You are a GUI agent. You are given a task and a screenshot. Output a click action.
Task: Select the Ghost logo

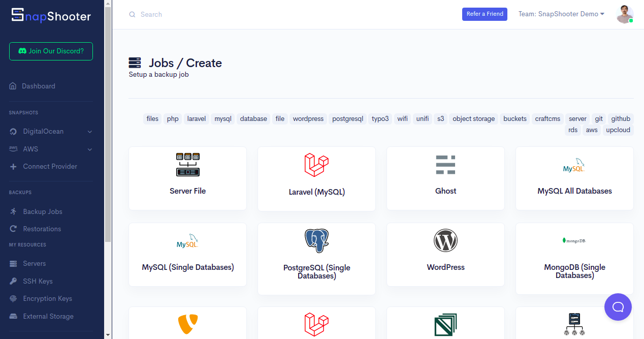pos(445,165)
